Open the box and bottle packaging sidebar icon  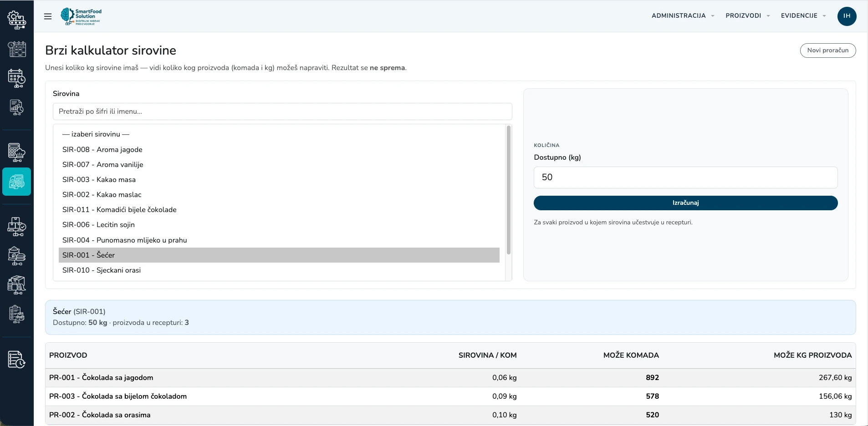(x=17, y=285)
